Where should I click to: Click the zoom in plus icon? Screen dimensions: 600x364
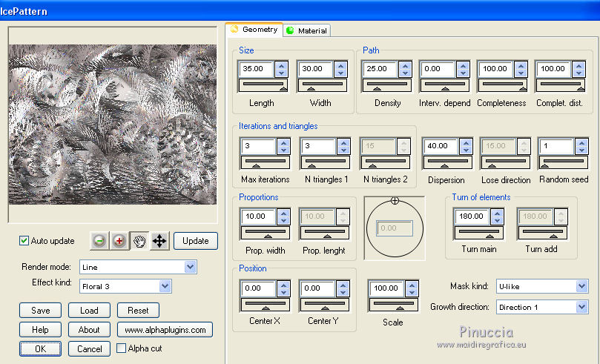119,241
